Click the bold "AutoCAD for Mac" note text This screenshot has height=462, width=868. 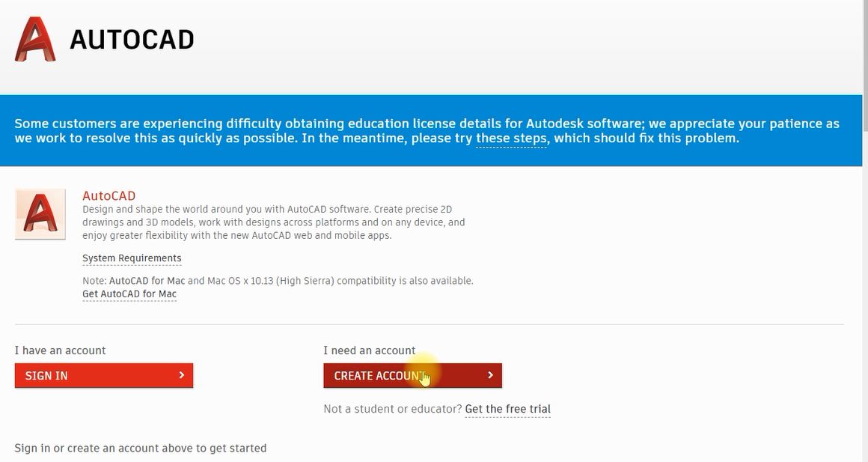pos(147,281)
